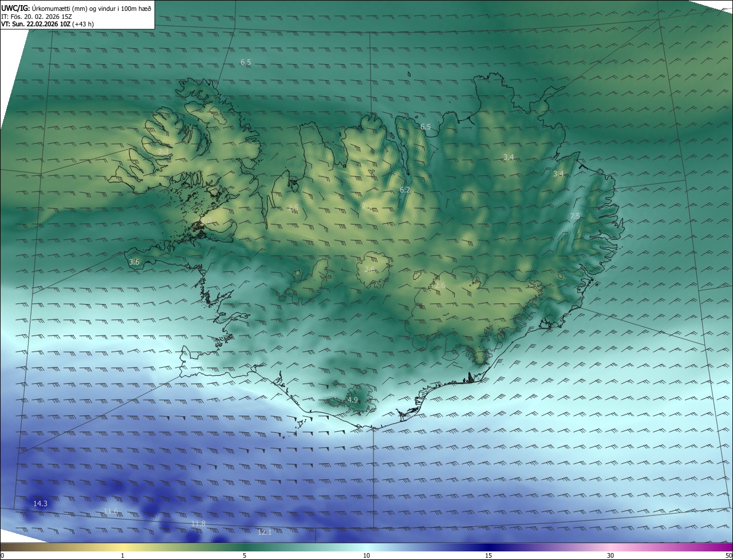Click the colorbar tick label 0
Viewport: 733px width, 560px height.
[2, 556]
